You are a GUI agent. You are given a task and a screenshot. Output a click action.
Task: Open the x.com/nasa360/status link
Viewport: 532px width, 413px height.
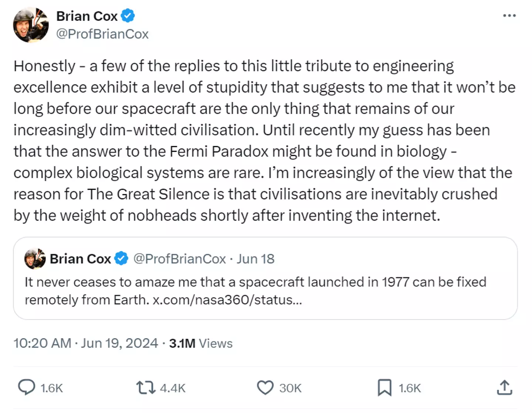click(x=227, y=300)
